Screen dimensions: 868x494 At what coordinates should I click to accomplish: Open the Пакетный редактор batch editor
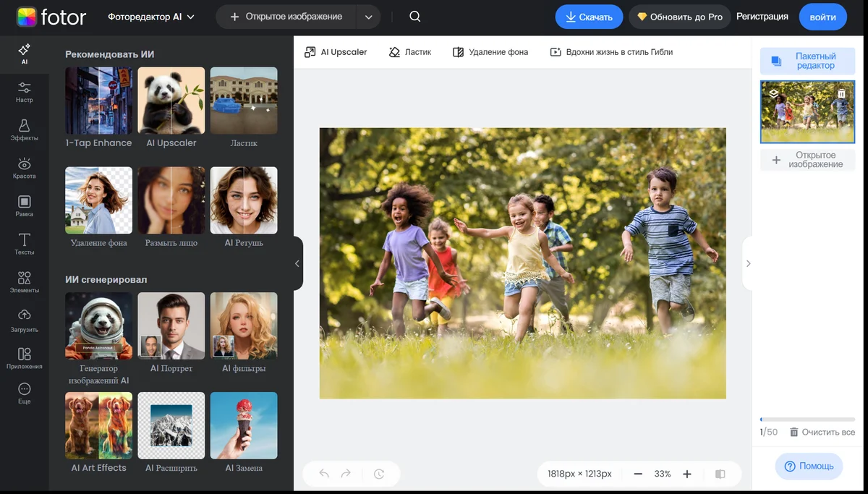[x=807, y=61]
